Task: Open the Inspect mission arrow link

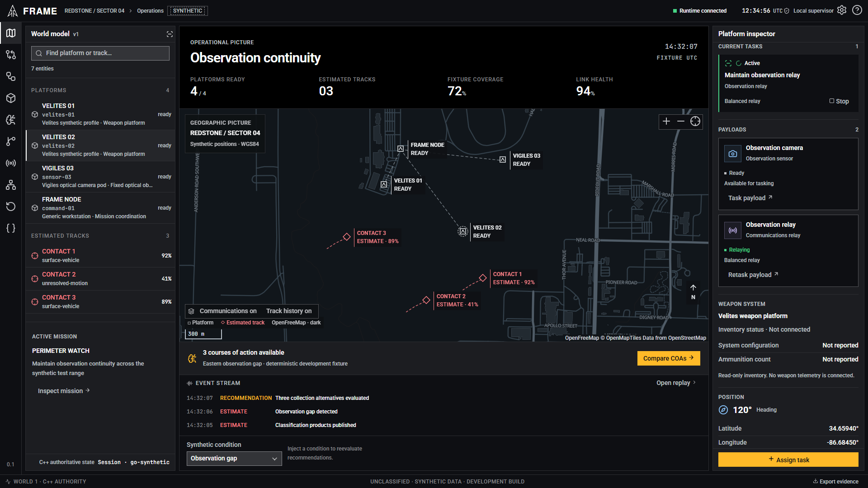Action: pos(64,391)
